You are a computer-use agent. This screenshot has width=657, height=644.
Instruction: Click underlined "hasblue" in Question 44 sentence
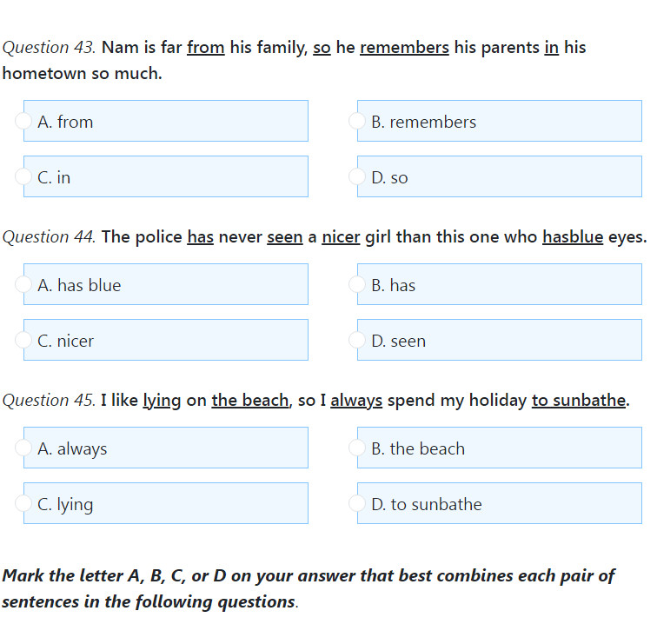tap(572, 237)
